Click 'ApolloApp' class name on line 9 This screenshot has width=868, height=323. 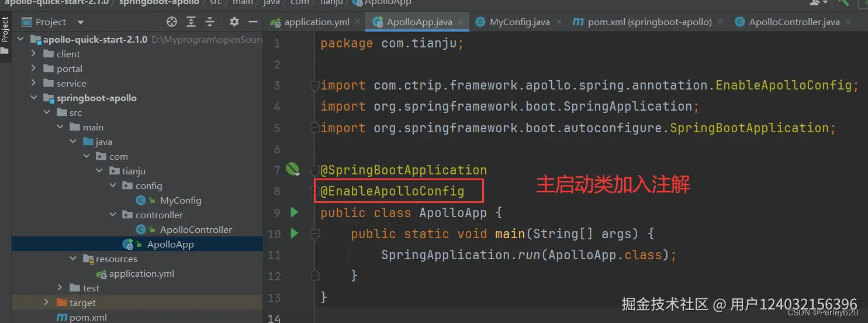pyautogui.click(x=453, y=212)
